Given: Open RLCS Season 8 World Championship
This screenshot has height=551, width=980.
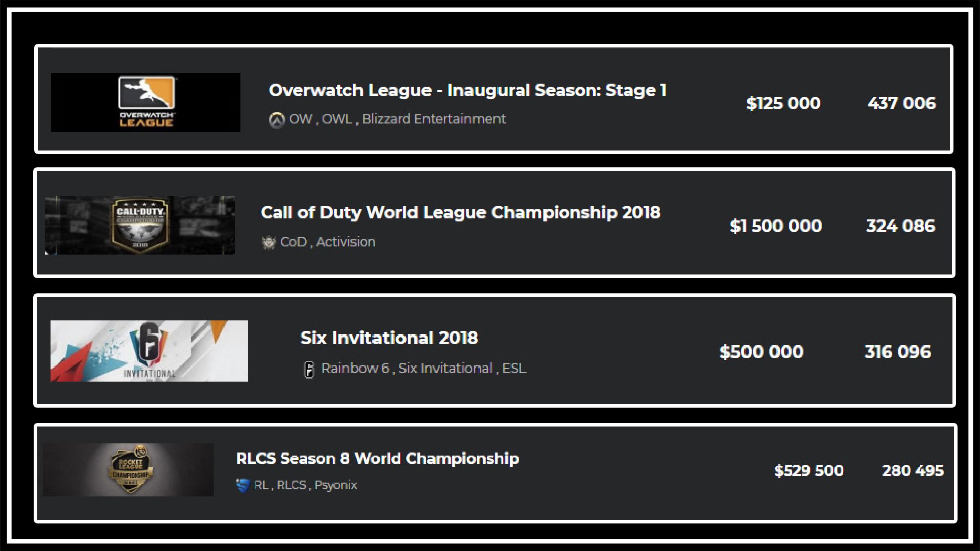Looking at the screenshot, I should [377, 458].
